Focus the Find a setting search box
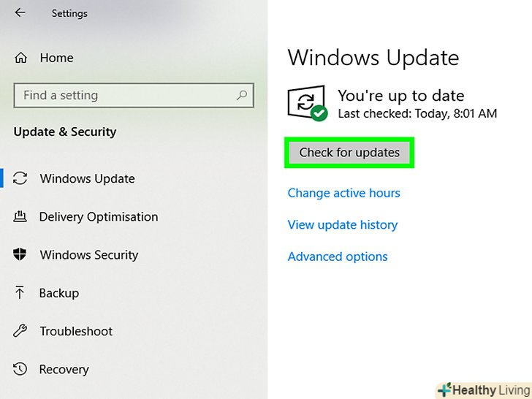 [x=134, y=95]
